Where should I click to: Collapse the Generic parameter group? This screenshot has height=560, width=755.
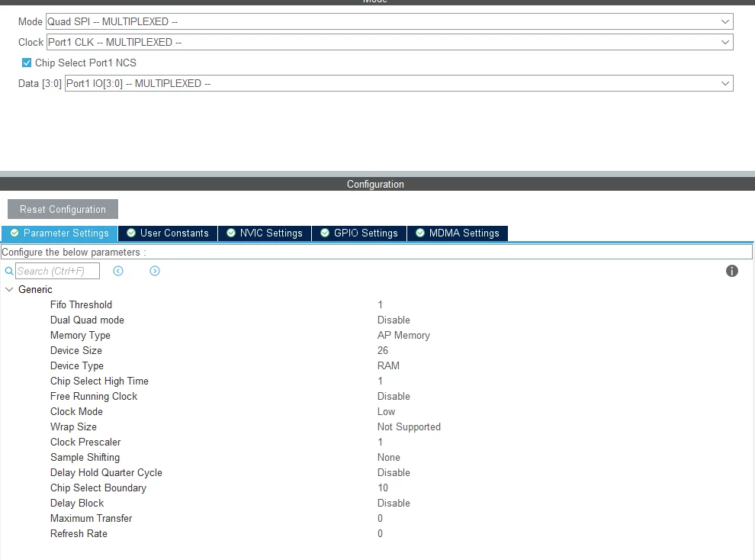coord(9,289)
